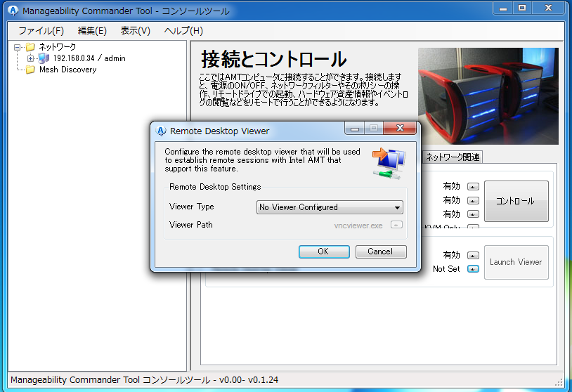
Task: Minimize the Remote Desktop Viewer dialog
Action: pos(355,128)
